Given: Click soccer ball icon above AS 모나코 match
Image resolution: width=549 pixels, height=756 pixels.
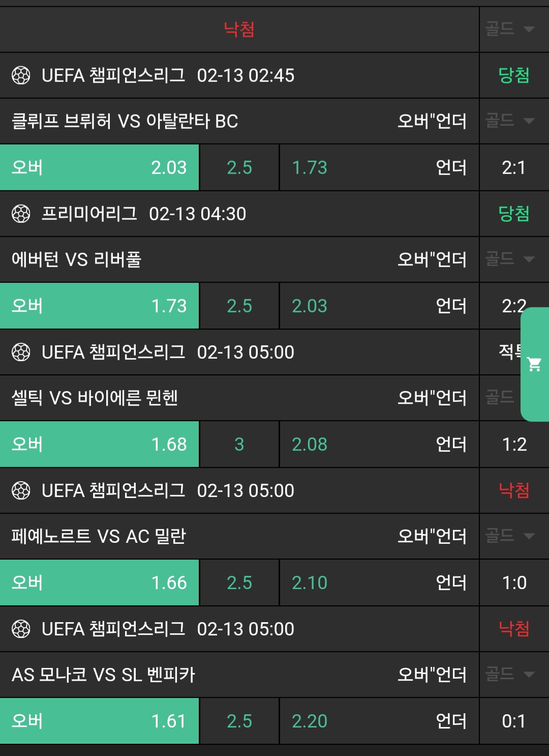Looking at the screenshot, I should coord(21,629).
